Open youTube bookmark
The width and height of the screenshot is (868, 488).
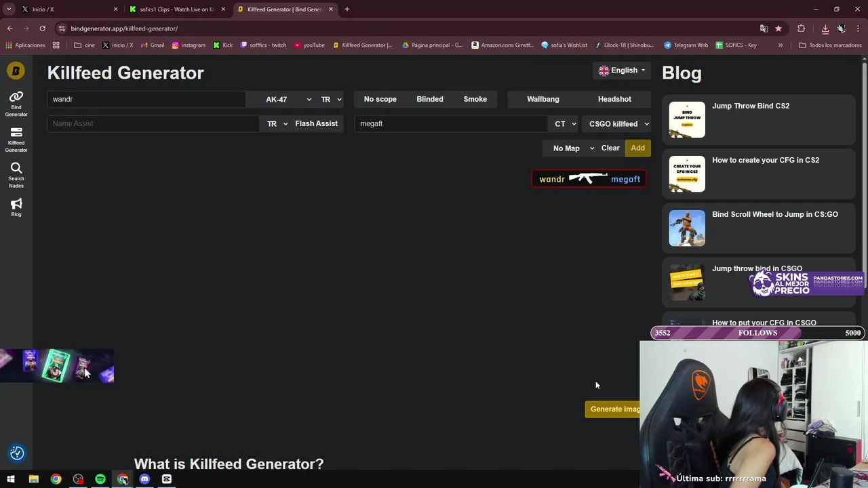(x=309, y=45)
